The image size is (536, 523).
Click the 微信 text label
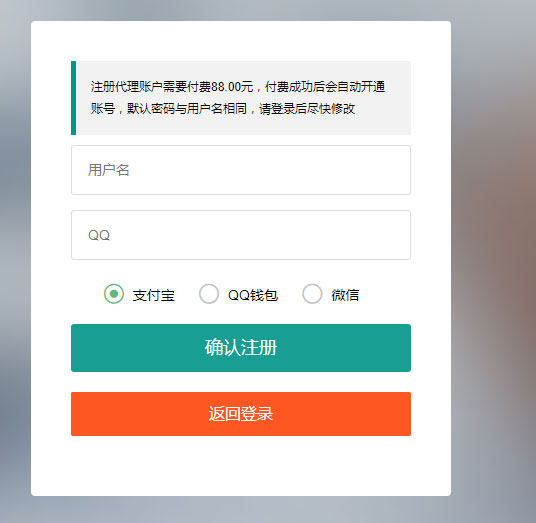(345, 295)
